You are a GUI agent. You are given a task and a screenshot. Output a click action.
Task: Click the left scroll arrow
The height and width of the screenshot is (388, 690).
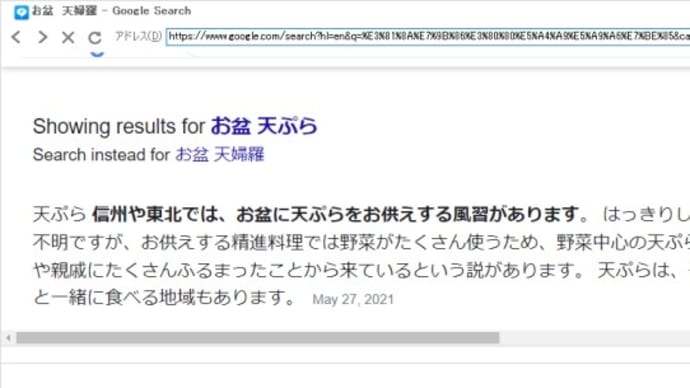coord(8,338)
